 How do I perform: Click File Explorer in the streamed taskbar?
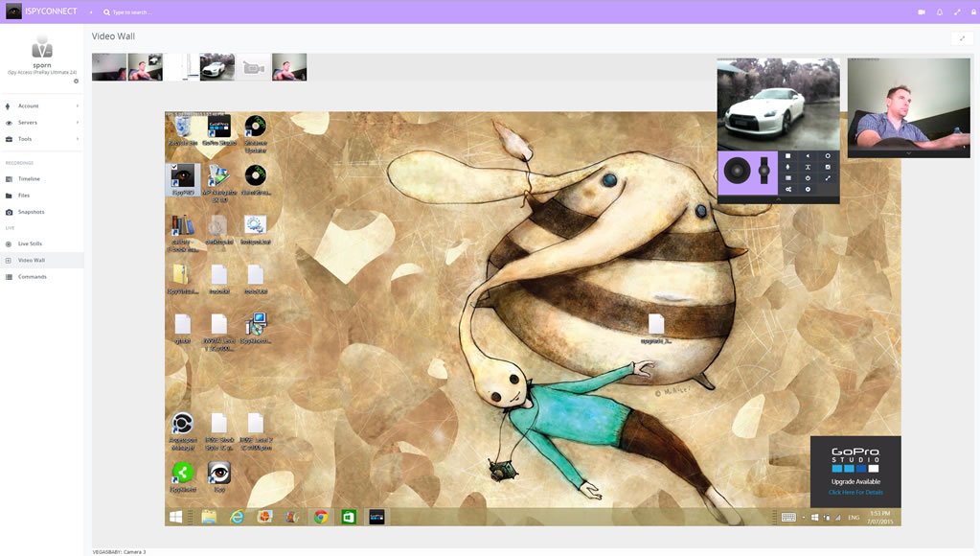click(x=209, y=517)
